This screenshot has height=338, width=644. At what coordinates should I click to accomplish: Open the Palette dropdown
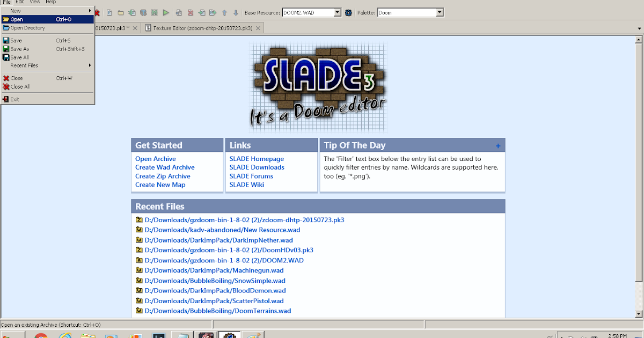pyautogui.click(x=440, y=12)
